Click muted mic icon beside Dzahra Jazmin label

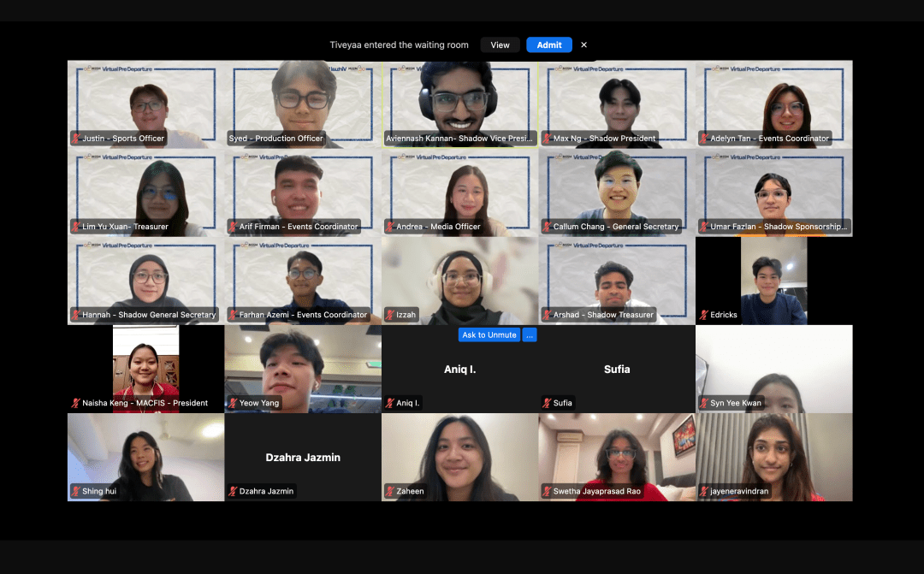[x=233, y=491]
